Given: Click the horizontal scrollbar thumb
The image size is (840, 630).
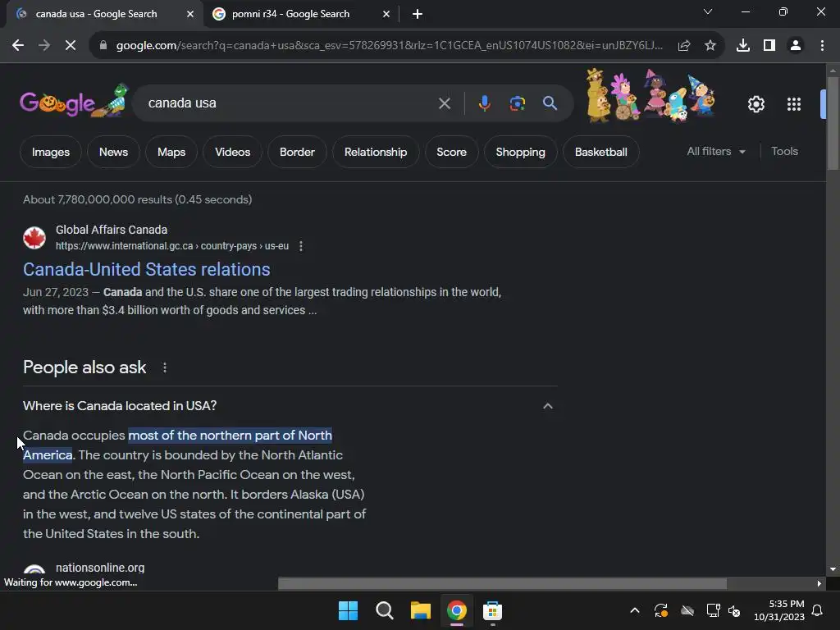Looking at the screenshot, I should [x=502, y=583].
